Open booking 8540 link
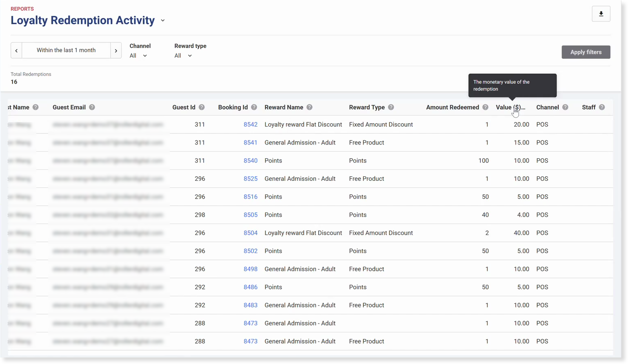The image size is (628, 364). 251,161
